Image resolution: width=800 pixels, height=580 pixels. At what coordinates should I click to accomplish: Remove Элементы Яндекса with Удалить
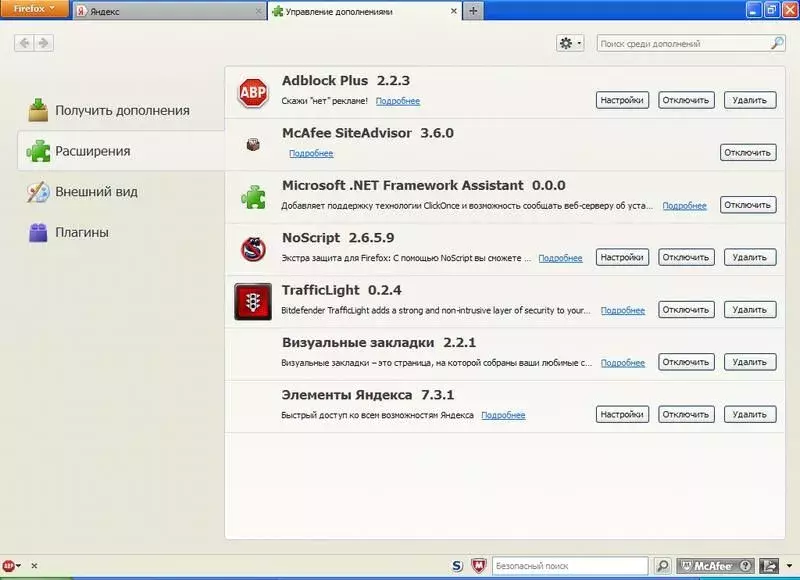[x=749, y=414]
